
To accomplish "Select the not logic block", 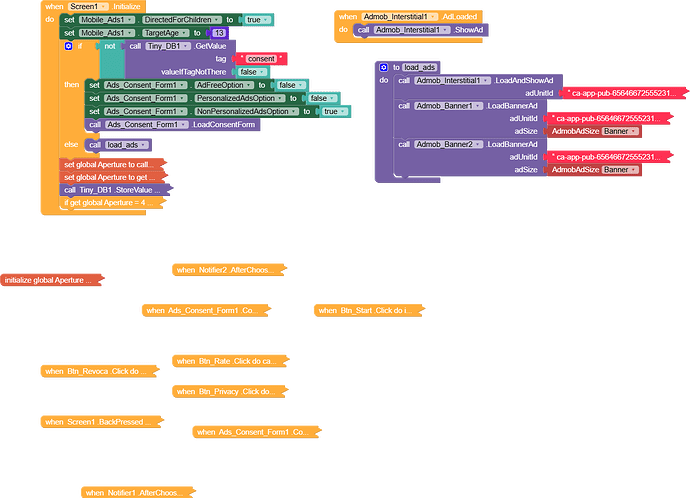I will 109,46.
